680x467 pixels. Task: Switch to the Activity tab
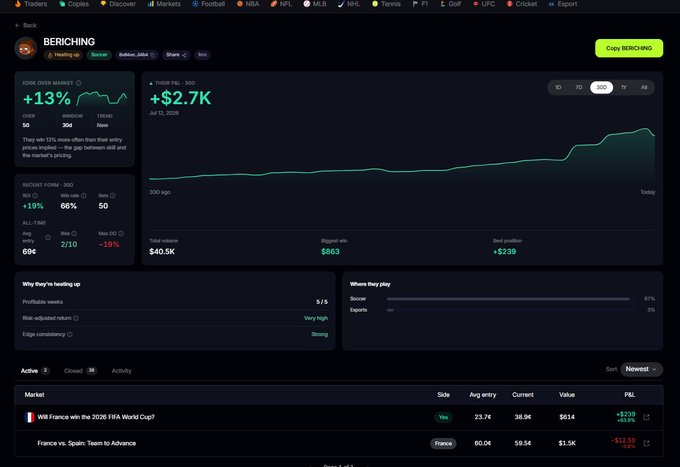click(121, 371)
